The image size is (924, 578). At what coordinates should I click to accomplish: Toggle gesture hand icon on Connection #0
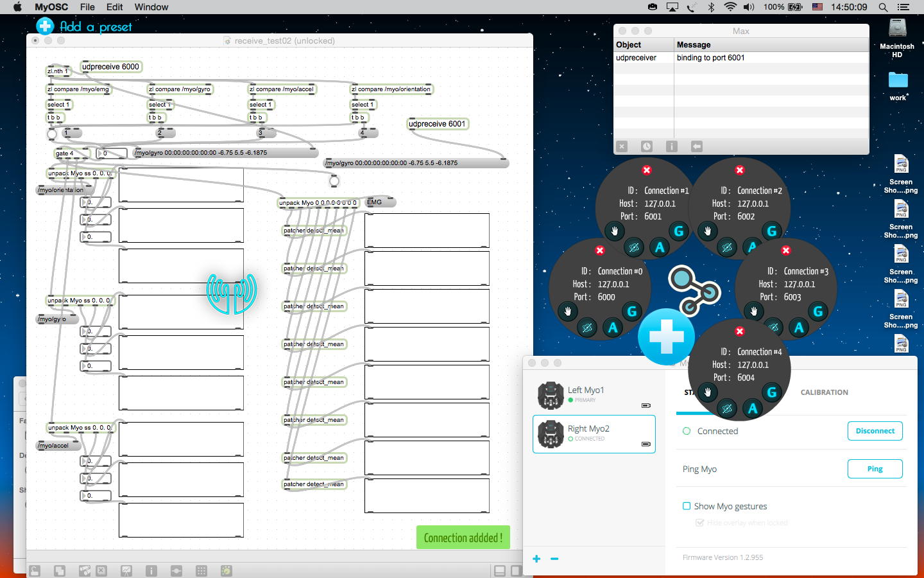pos(567,311)
